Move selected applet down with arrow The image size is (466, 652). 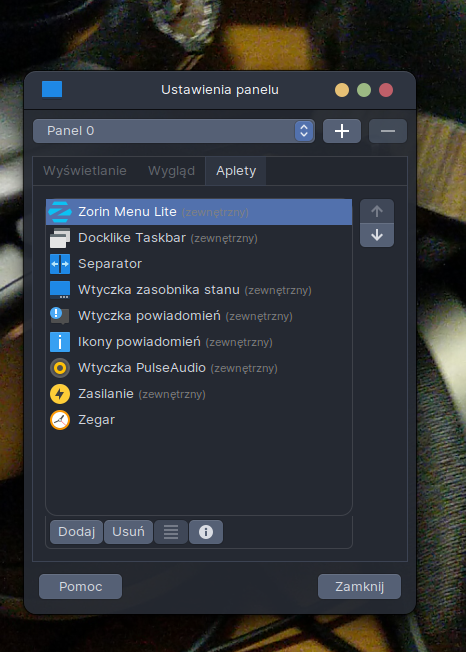click(377, 235)
